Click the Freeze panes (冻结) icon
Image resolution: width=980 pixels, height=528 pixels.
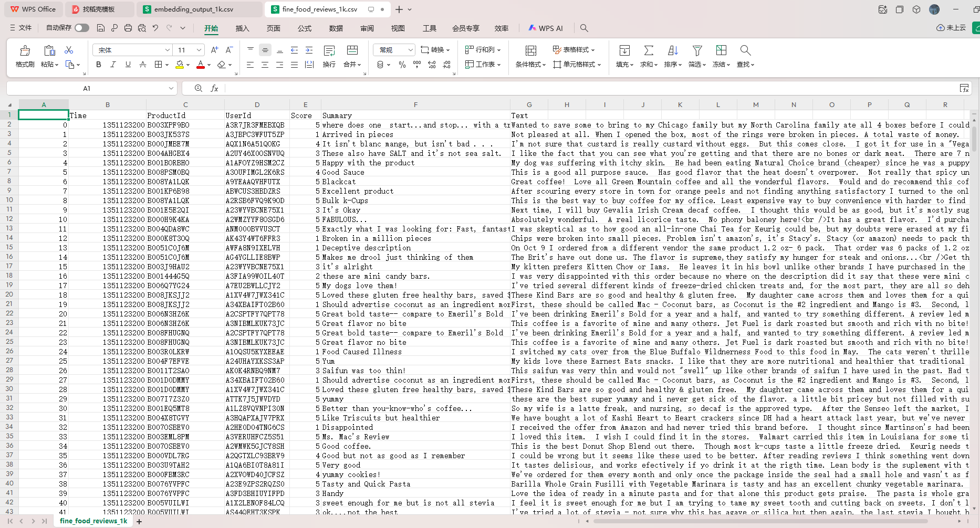pos(721,50)
